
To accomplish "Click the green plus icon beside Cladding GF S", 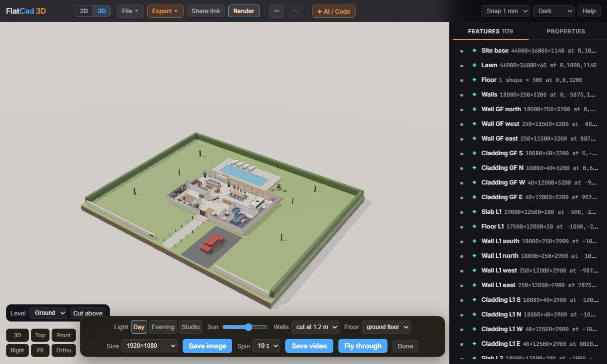I will click(474, 153).
